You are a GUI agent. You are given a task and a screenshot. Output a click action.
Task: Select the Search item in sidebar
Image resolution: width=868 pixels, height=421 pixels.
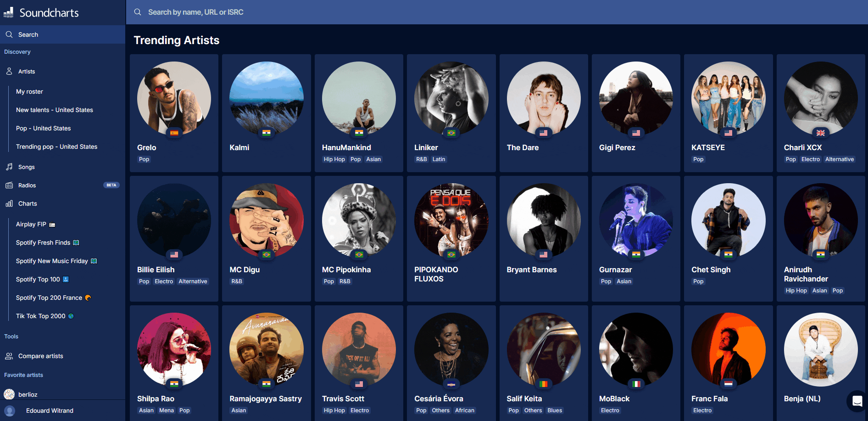[x=28, y=34]
